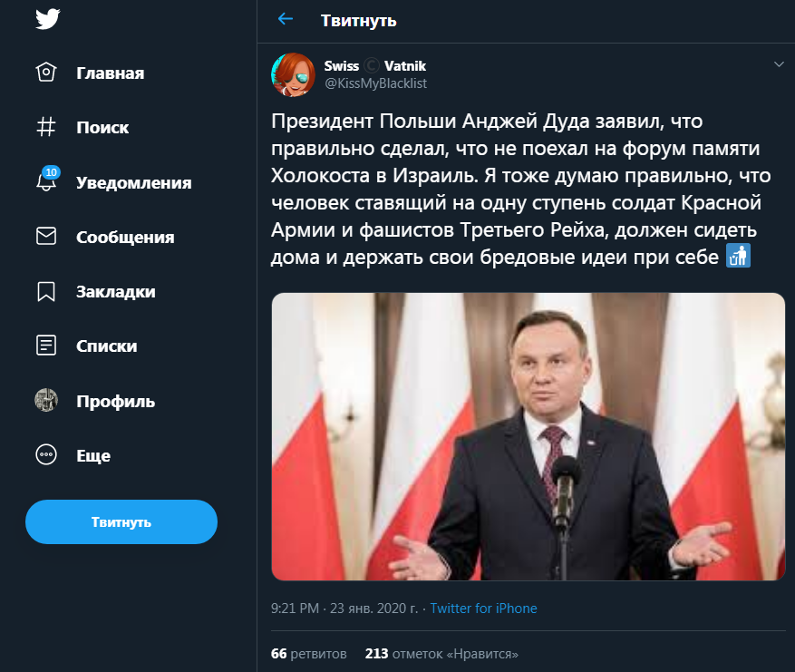Image resolution: width=795 pixels, height=672 pixels.
Task: Open the attached photo in tweet
Action: coord(528,436)
